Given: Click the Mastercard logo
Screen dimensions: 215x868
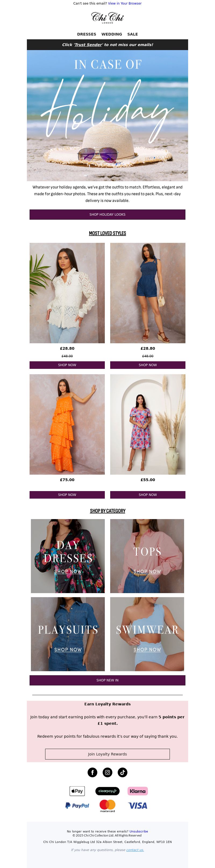Looking at the screenshot, I should (x=107, y=806).
